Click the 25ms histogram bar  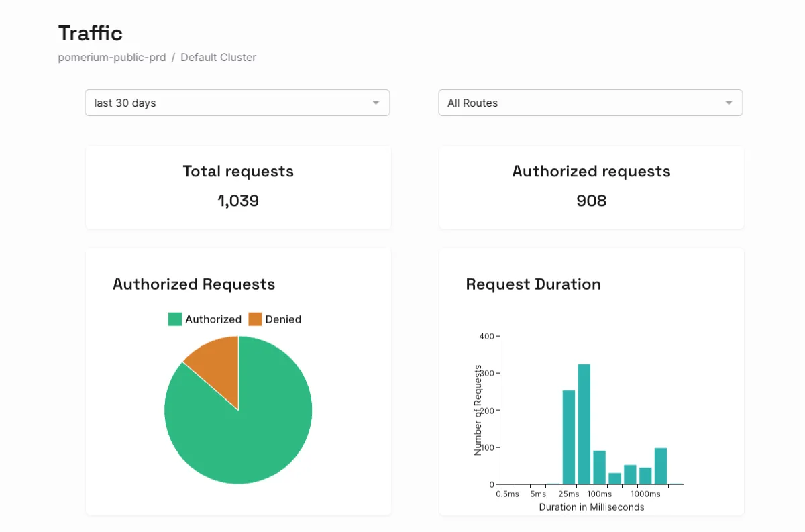pos(568,436)
